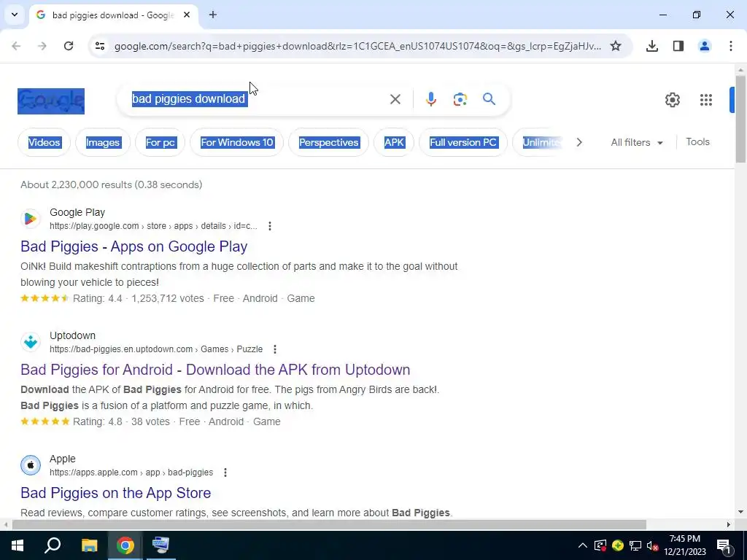Click the muted volume tray icon
Screen dimensions: 747x560
pyautogui.click(x=653, y=545)
